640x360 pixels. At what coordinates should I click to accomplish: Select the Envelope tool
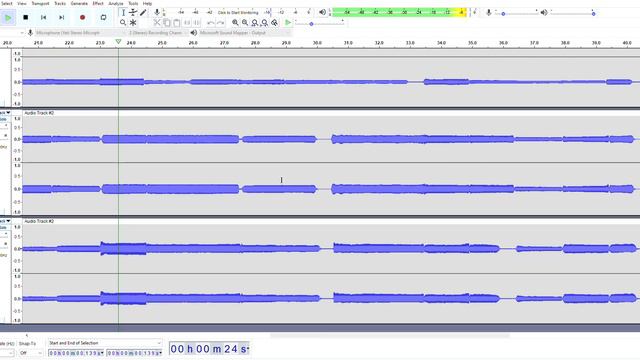[133, 13]
